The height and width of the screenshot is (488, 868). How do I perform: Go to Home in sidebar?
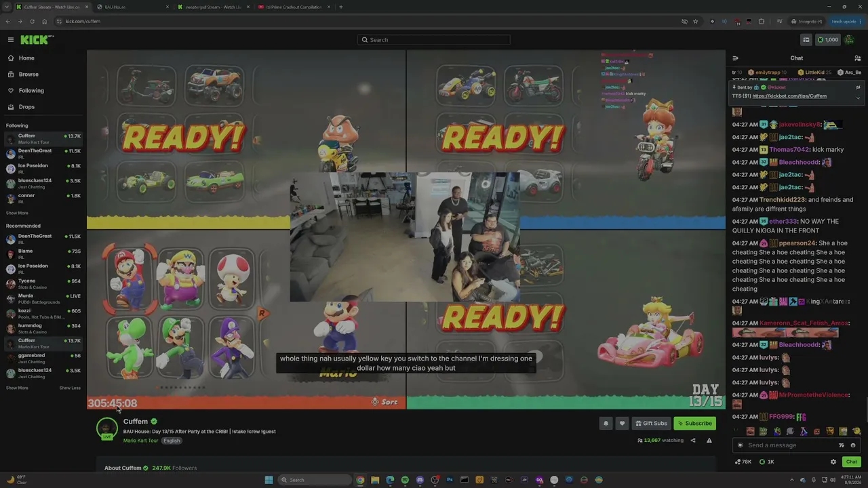(x=26, y=58)
